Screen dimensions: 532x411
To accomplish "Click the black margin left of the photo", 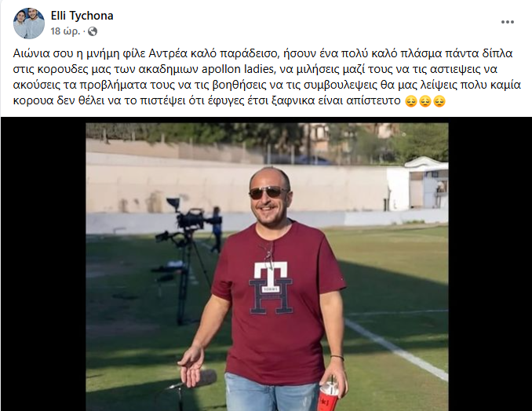I will [43, 264].
